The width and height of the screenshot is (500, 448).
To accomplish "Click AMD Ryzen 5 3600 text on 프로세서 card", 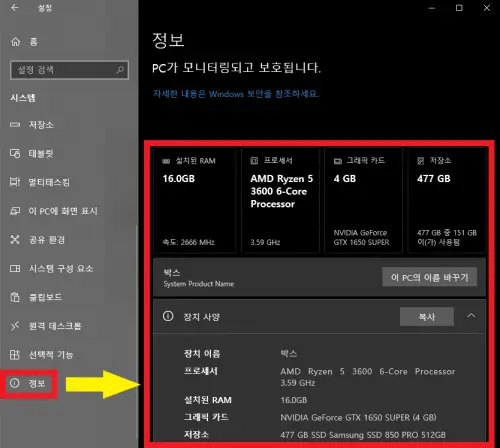I will pyautogui.click(x=282, y=191).
